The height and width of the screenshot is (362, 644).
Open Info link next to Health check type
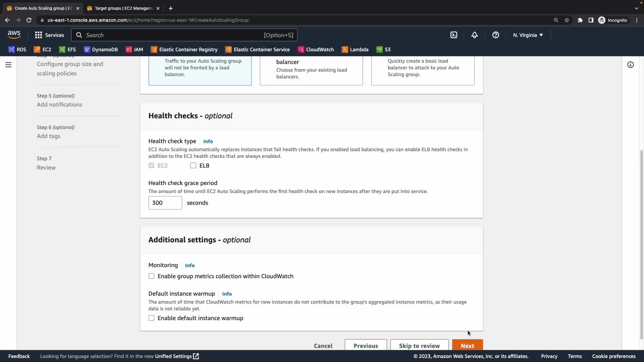tap(208, 141)
